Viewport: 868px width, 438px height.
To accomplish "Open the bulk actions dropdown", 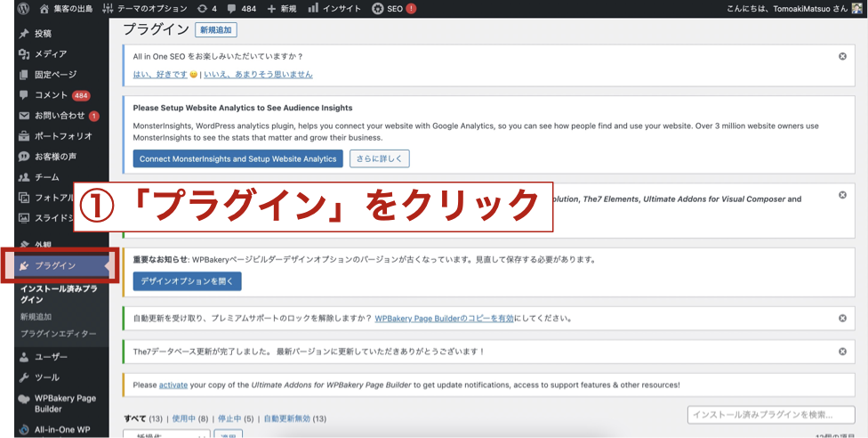I will pyautogui.click(x=166, y=434).
